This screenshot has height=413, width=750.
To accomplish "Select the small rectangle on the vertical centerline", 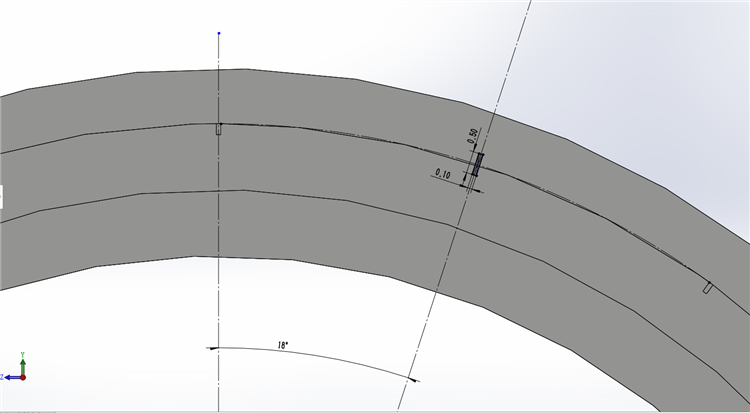I will 219,129.
